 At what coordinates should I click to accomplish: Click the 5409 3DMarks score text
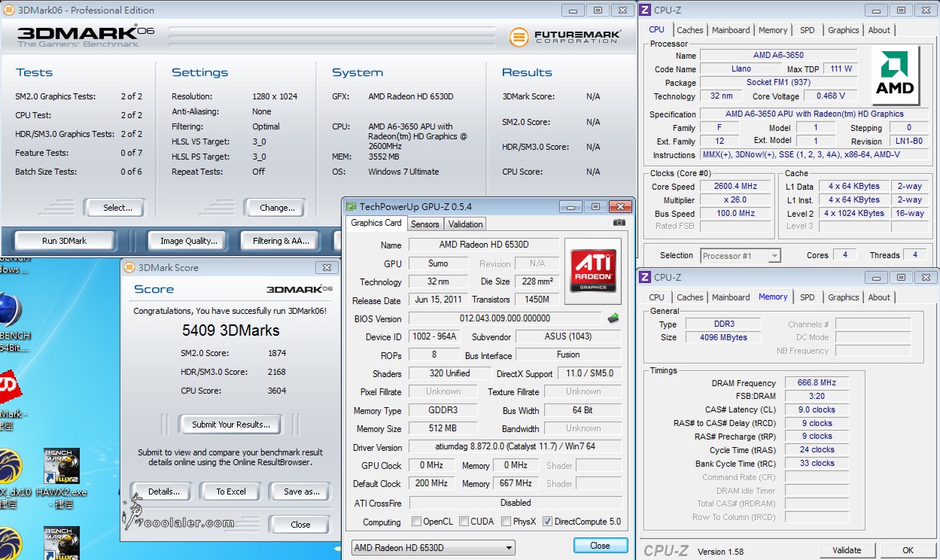(x=231, y=330)
